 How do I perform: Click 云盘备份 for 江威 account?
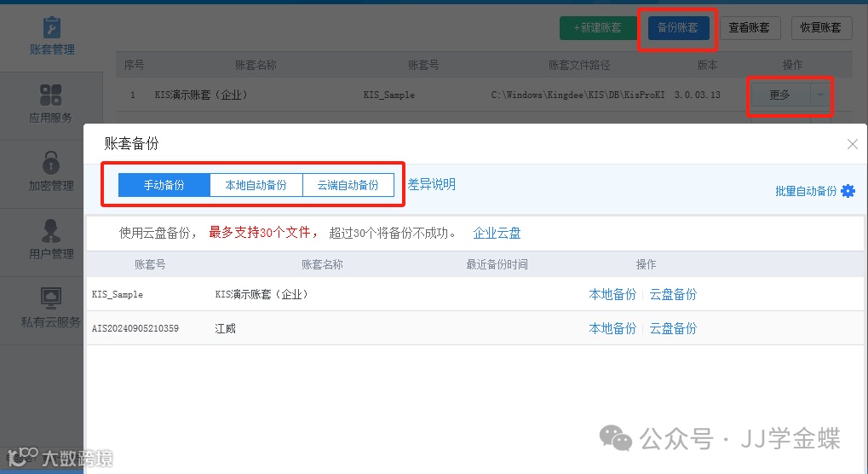pyautogui.click(x=673, y=328)
